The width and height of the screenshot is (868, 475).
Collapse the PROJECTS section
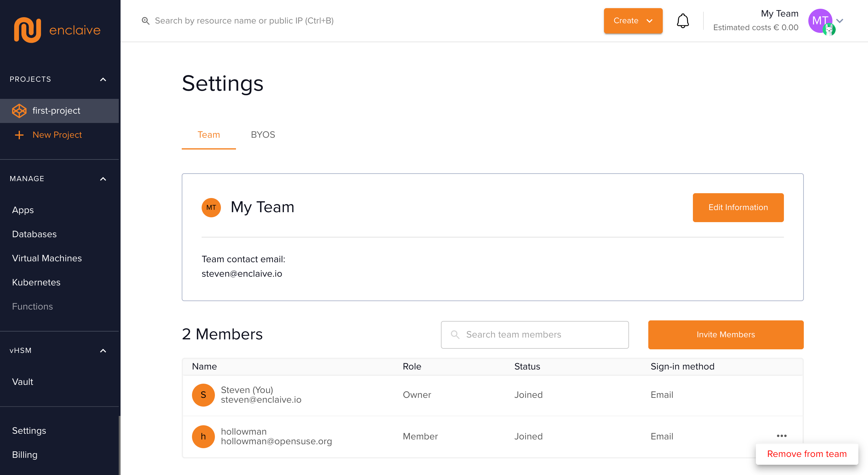[x=103, y=80]
